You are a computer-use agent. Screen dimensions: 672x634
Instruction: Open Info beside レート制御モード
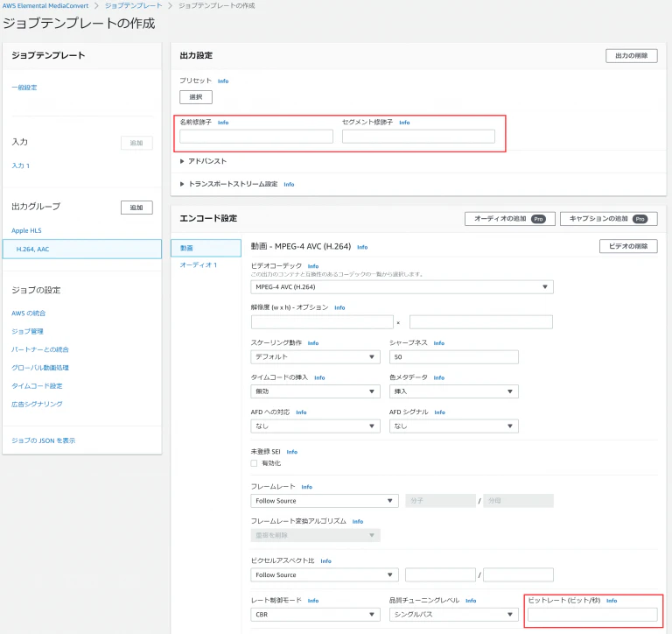[x=313, y=601]
